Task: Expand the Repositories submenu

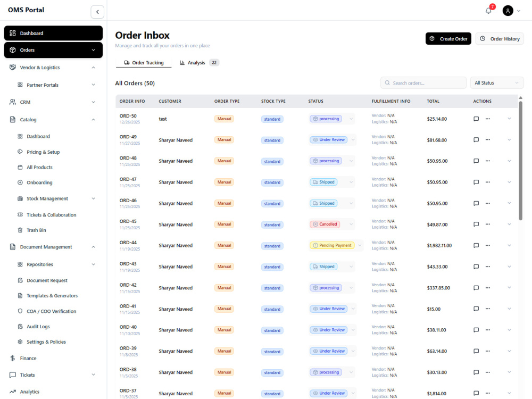Action: pos(93,264)
